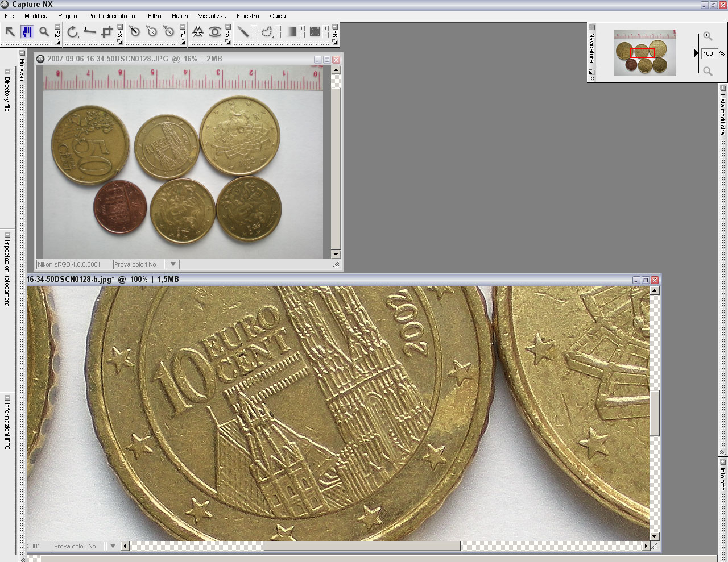Open soft proof dropdown in DSCN0128.JPG window

(x=173, y=264)
